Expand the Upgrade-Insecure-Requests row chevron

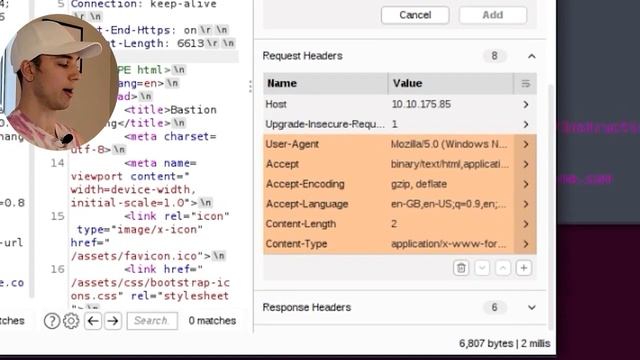[x=526, y=124]
